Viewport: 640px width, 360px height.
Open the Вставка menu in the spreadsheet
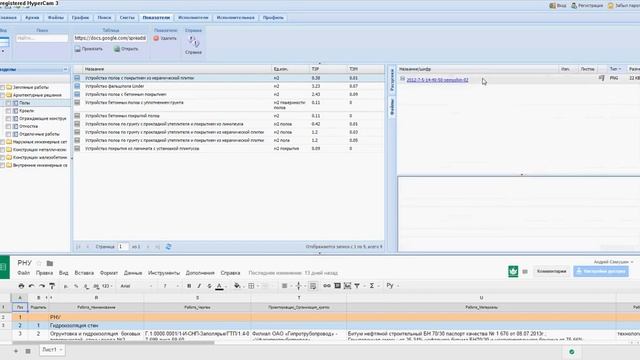tap(84, 273)
